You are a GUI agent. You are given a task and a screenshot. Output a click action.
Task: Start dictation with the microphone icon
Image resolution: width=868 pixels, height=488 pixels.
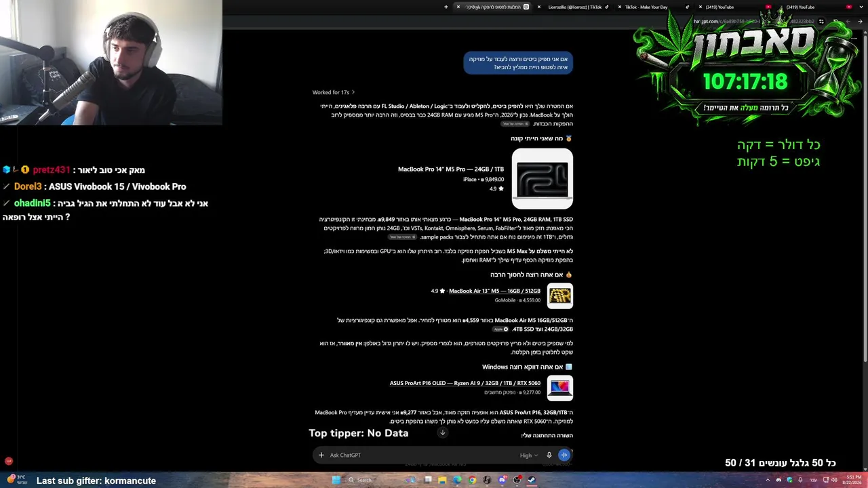pos(549,455)
